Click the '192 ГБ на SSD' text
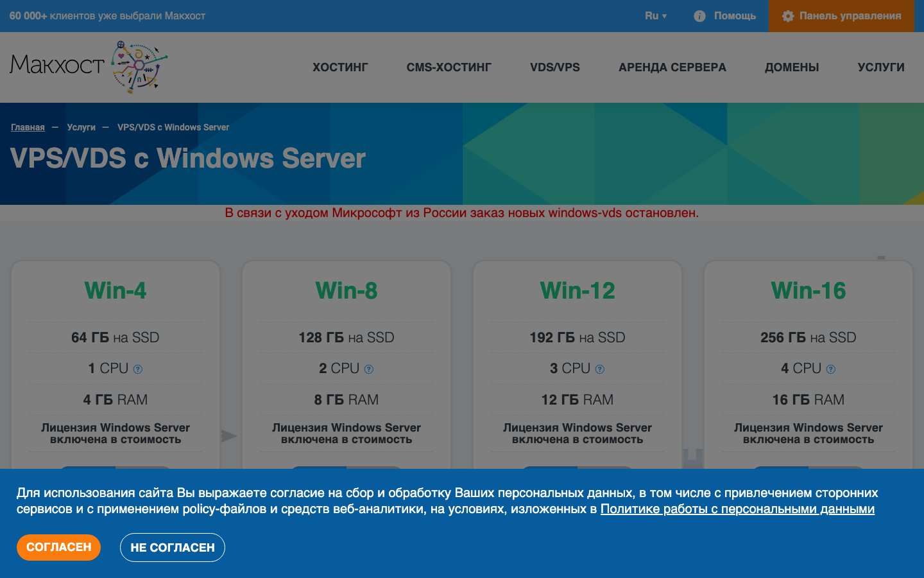 [577, 337]
